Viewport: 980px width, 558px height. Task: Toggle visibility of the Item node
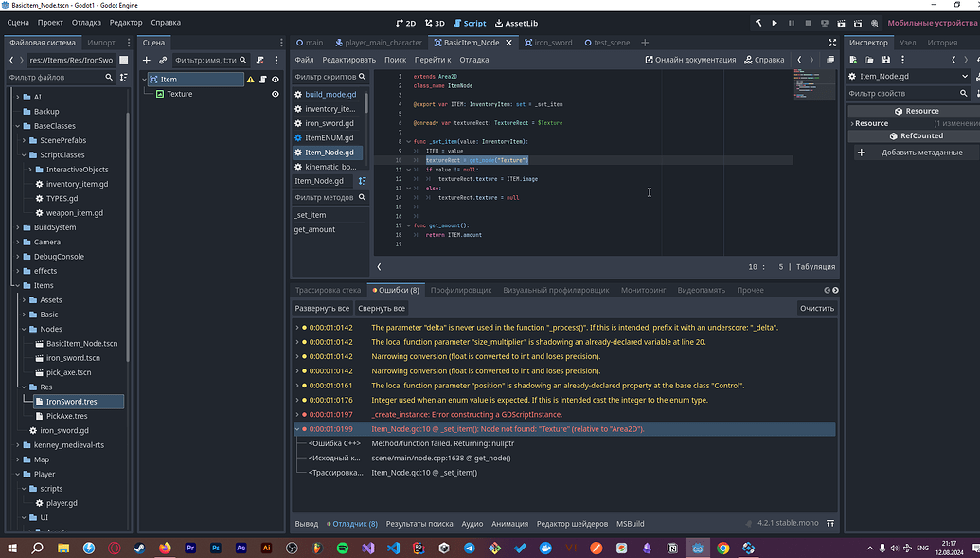click(x=275, y=80)
